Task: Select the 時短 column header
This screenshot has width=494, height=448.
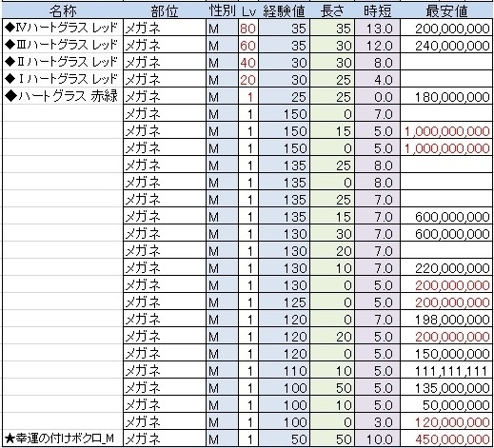Action: (x=378, y=10)
